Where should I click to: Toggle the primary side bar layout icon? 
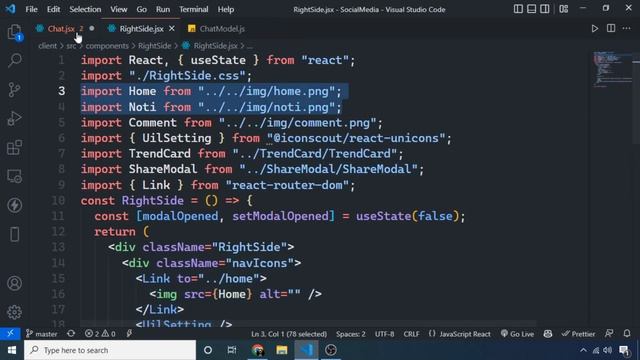point(518,9)
